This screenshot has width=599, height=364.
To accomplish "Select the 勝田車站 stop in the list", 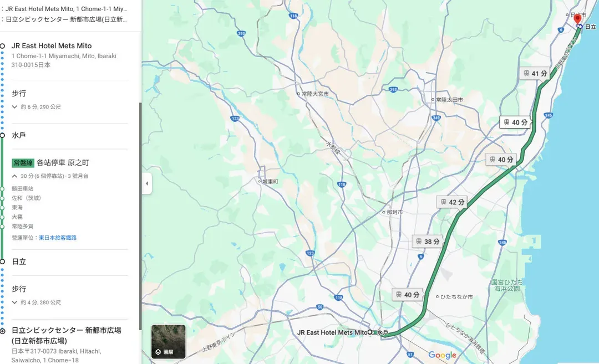I will tap(23, 188).
